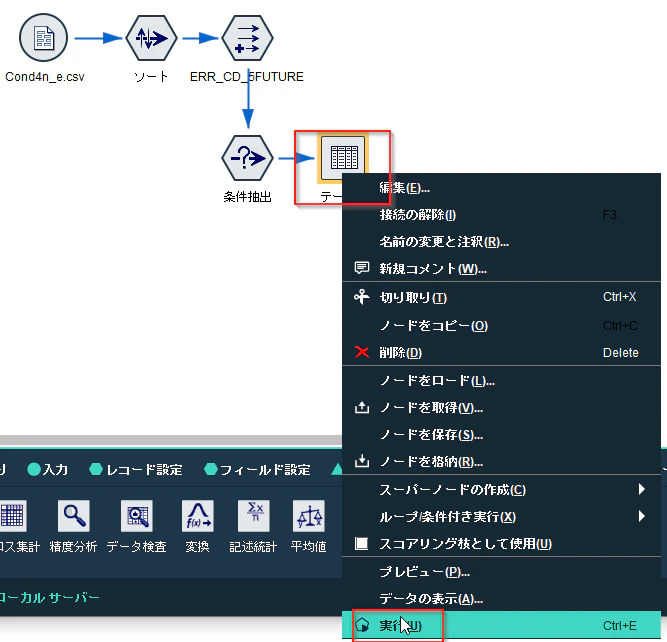Pick the クロス集計 matrix node in palette
Screen dimensions: 667x642
coord(13,516)
